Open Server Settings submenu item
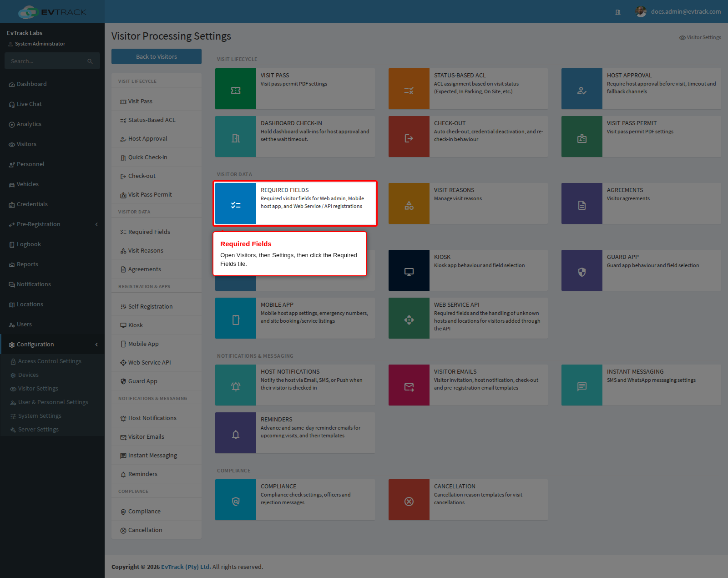The image size is (728, 578). coord(52,430)
